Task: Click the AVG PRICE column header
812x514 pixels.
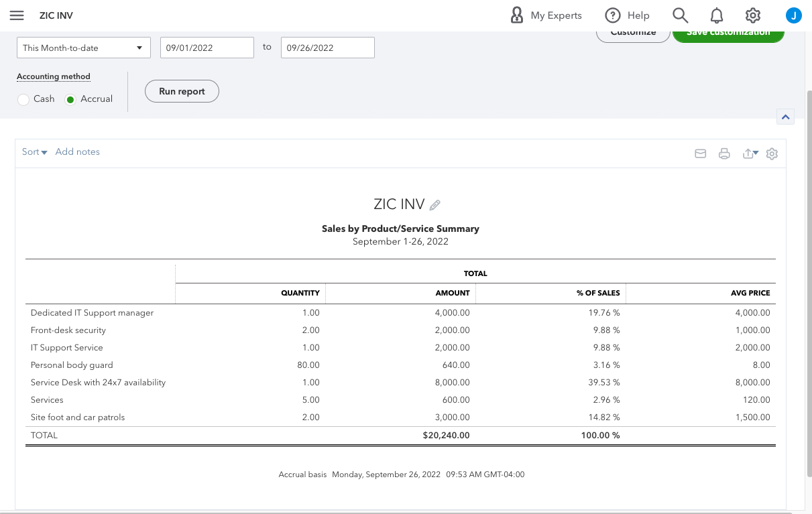Action: point(750,294)
